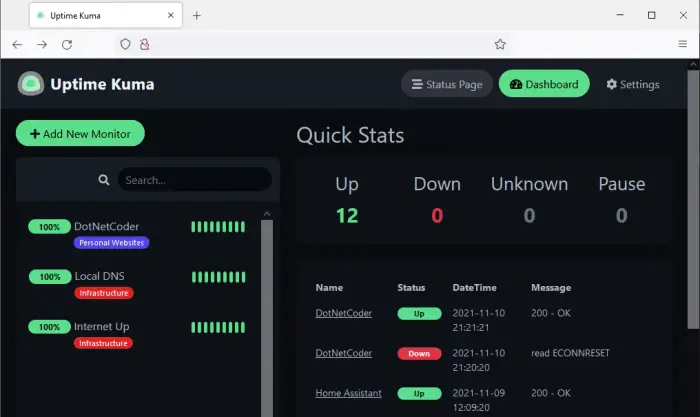
Task: Open the browser hamburger menu
Action: 683,44
